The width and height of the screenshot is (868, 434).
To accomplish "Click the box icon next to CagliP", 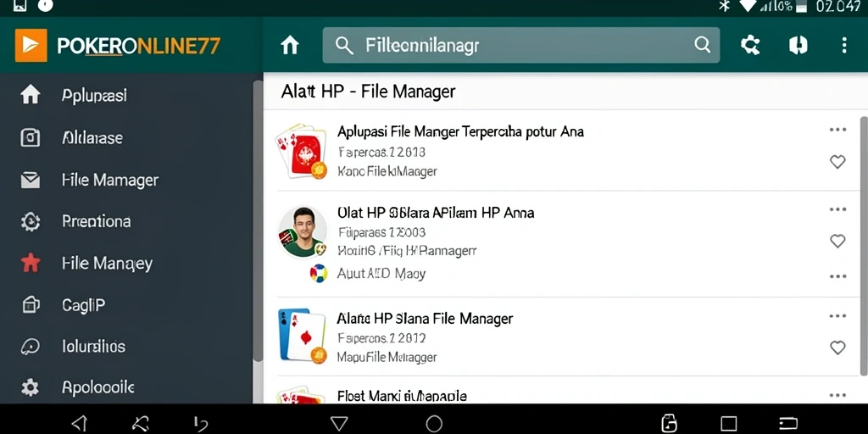I will click(x=30, y=304).
